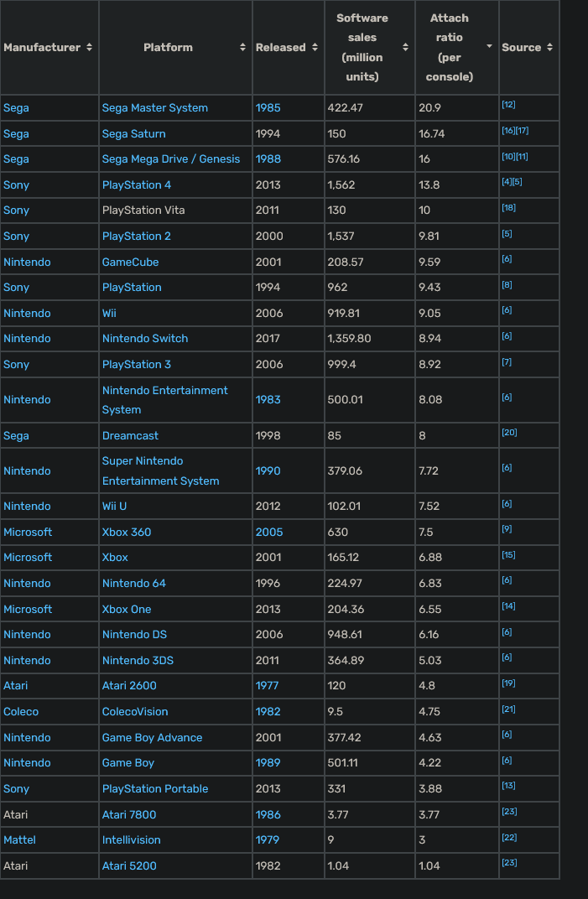Open the Xbox 360 platform link
This screenshot has height=899, width=588.
point(127,533)
